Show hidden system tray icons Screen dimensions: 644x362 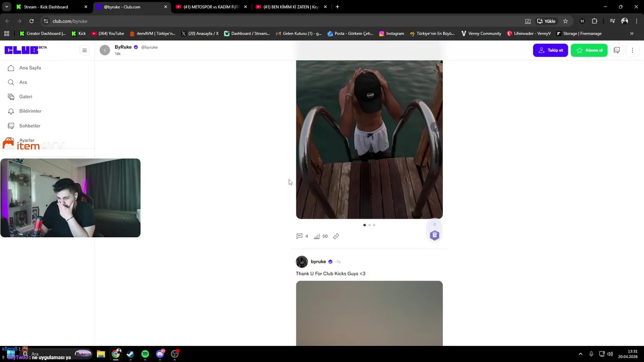(x=580, y=354)
